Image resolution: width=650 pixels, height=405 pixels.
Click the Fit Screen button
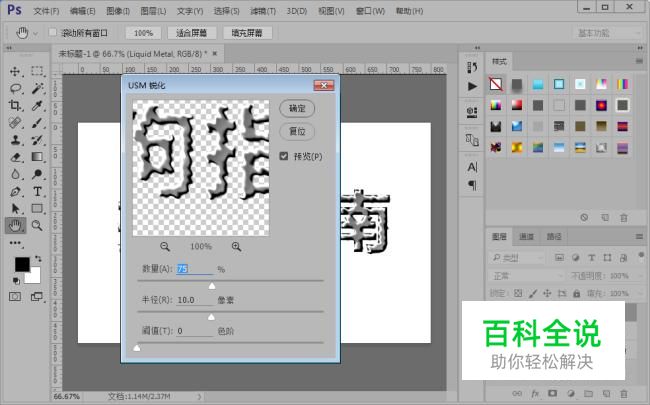192,33
